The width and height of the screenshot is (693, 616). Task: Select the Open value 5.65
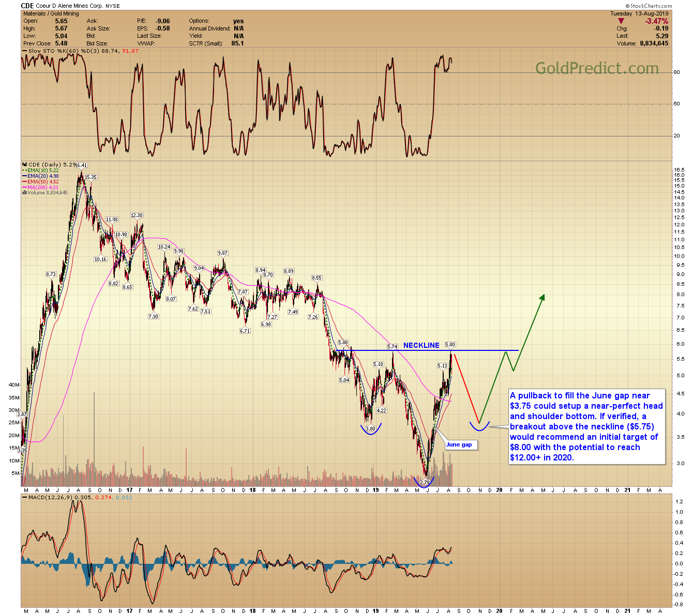pyautogui.click(x=61, y=21)
